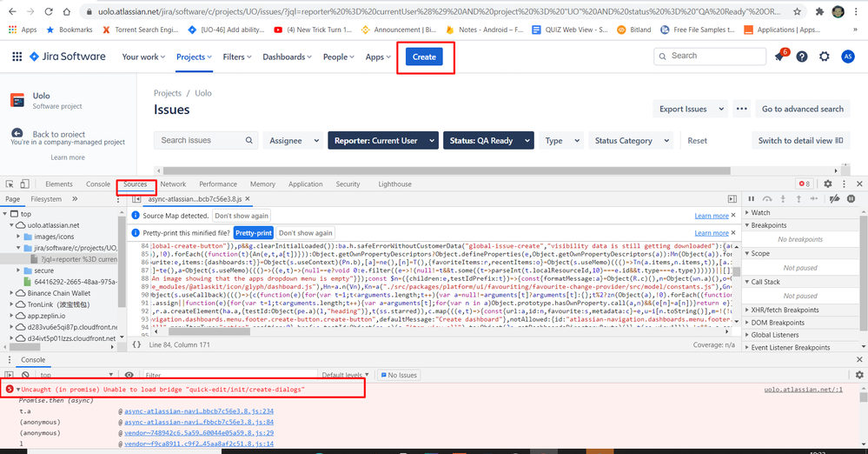Activate the DevTools inspect element icon
This screenshot has width=868, height=454.
[x=10, y=184]
